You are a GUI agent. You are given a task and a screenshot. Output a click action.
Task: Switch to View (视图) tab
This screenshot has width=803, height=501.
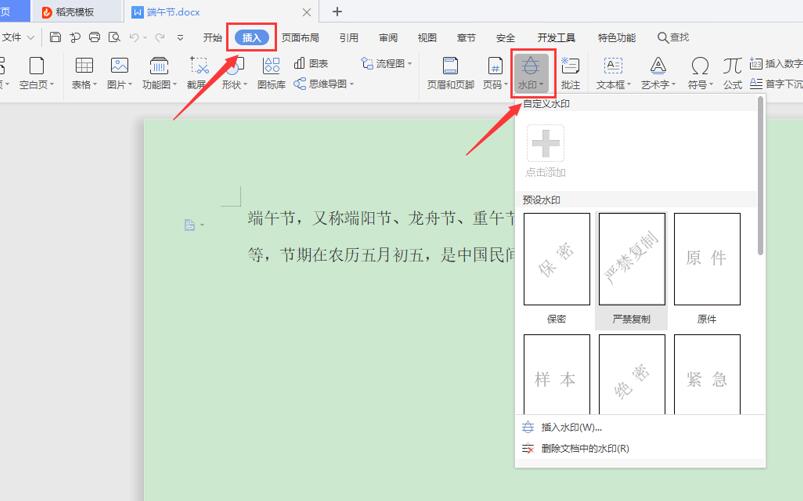point(427,37)
